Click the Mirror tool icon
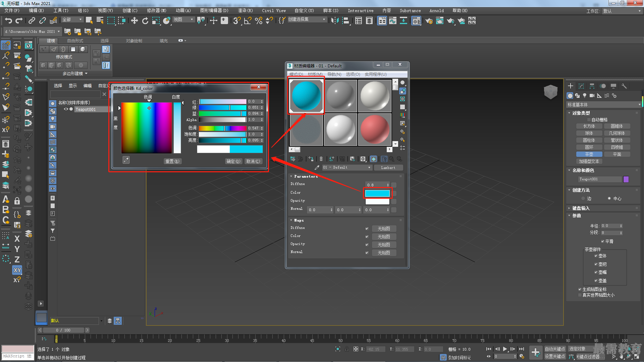This screenshot has width=644, height=362. coord(334,21)
